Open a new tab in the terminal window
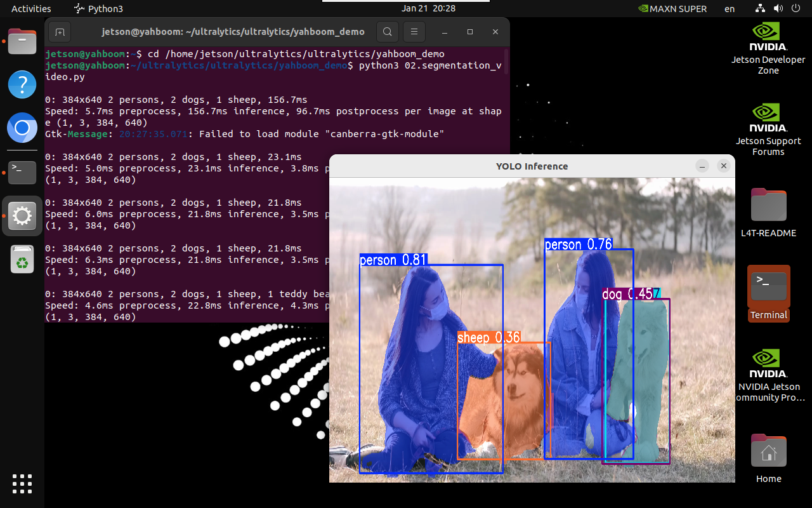Image resolution: width=812 pixels, height=508 pixels. pyautogui.click(x=60, y=32)
